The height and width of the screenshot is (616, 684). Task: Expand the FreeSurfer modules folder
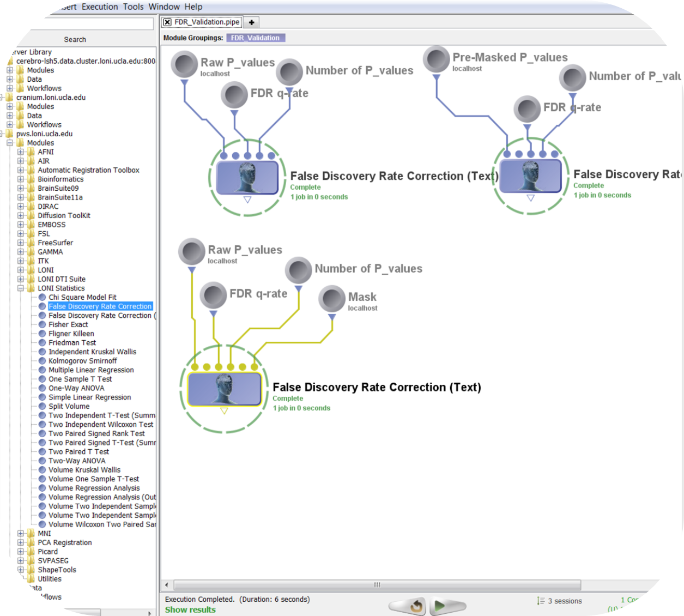21,243
